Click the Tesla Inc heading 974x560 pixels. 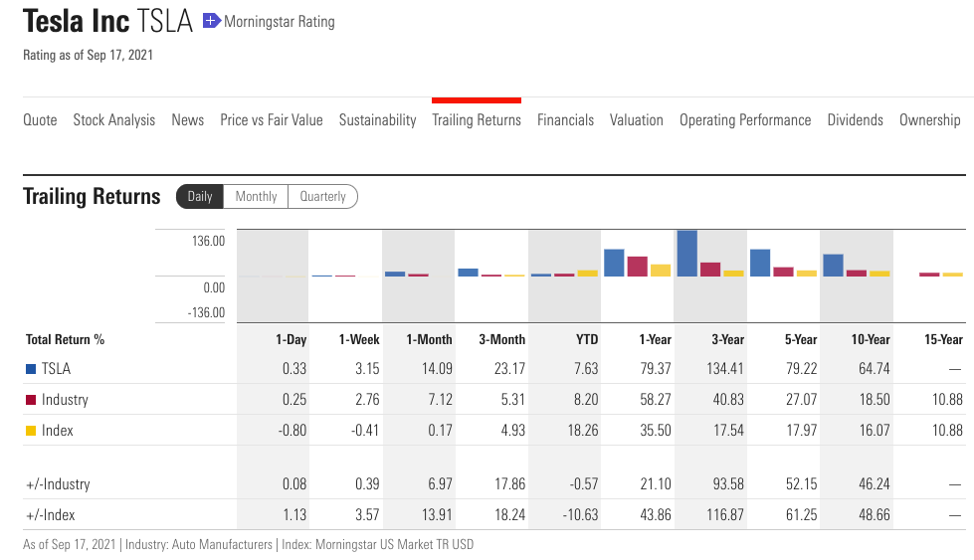coord(77,21)
